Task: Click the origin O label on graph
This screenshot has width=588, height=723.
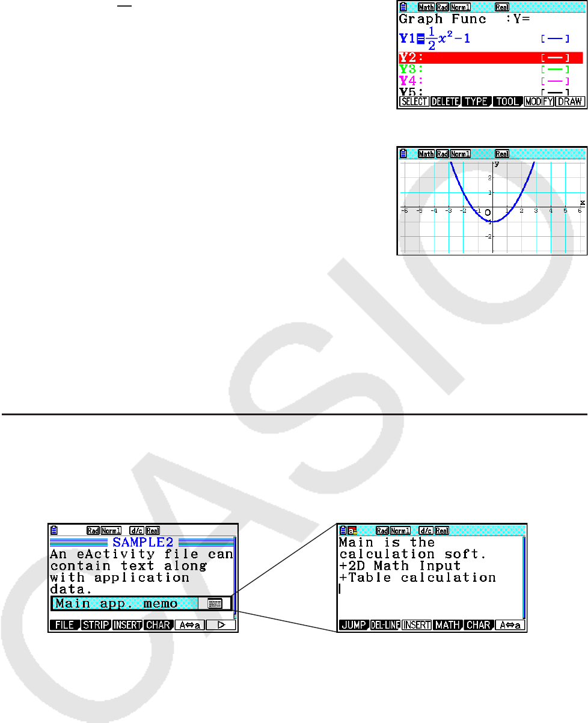Action: click(488, 212)
